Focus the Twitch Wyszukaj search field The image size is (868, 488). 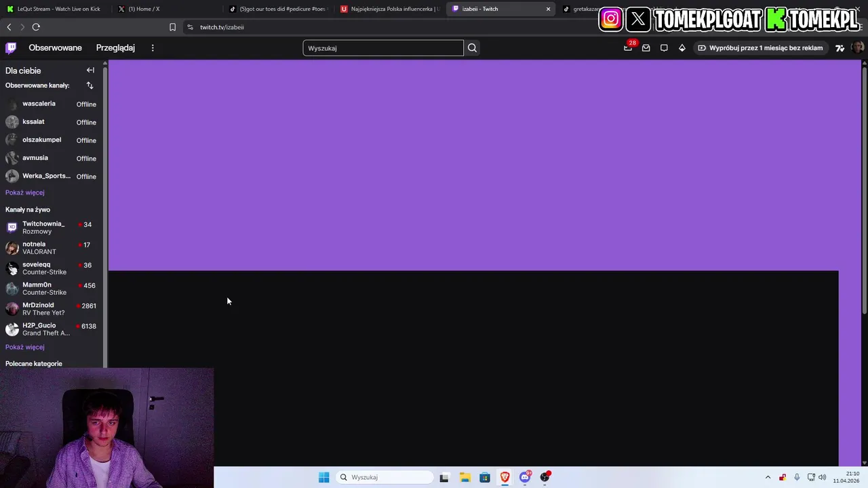point(383,48)
